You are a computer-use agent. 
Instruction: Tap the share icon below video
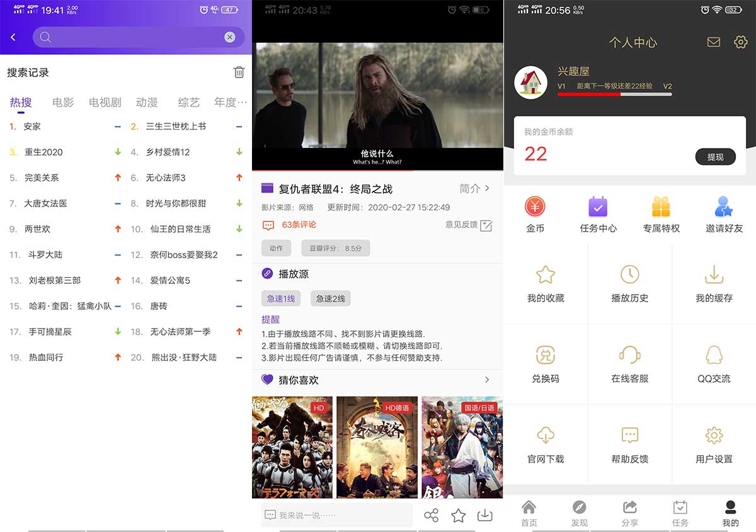pos(432,516)
